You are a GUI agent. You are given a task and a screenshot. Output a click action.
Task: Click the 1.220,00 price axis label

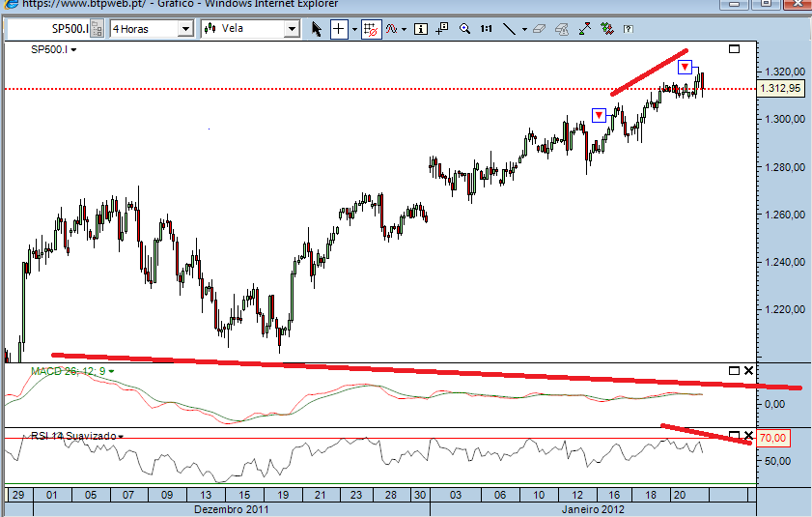coord(785,309)
